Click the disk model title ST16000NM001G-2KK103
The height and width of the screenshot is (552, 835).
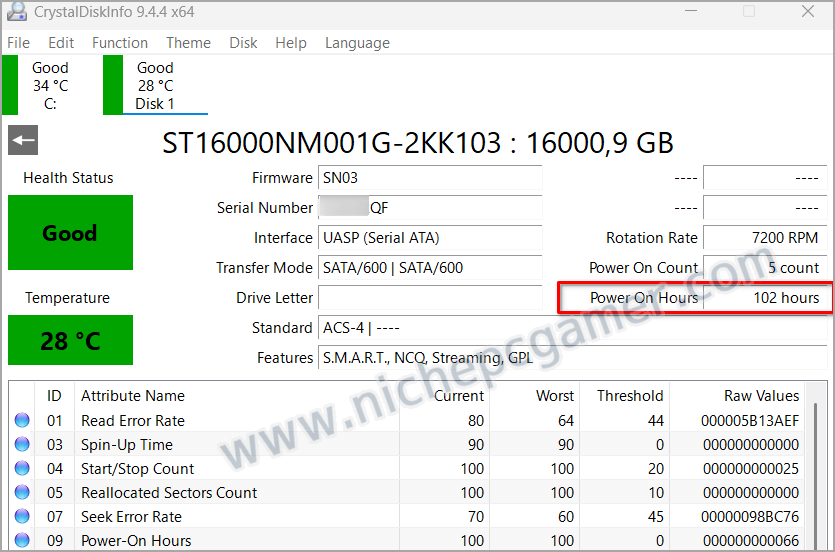click(331, 143)
